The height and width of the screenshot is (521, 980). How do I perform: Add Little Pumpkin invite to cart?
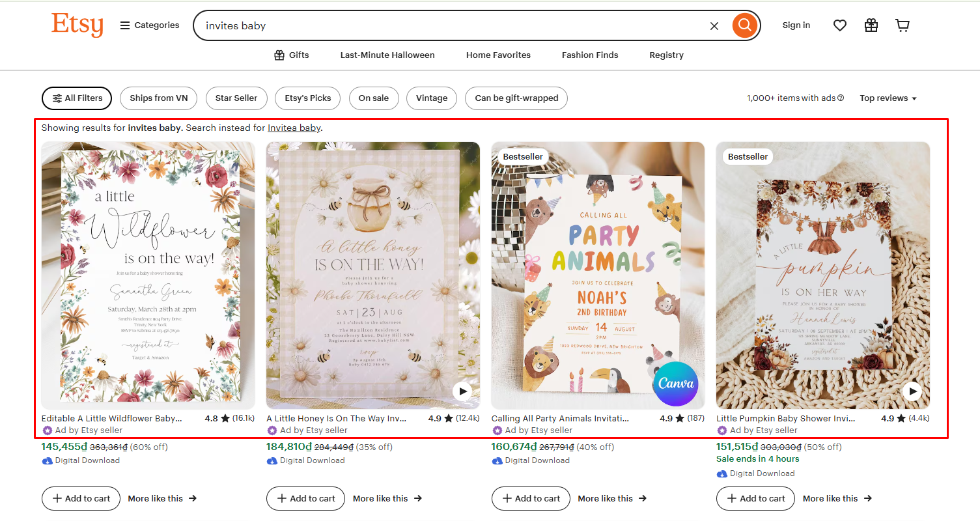[755, 498]
